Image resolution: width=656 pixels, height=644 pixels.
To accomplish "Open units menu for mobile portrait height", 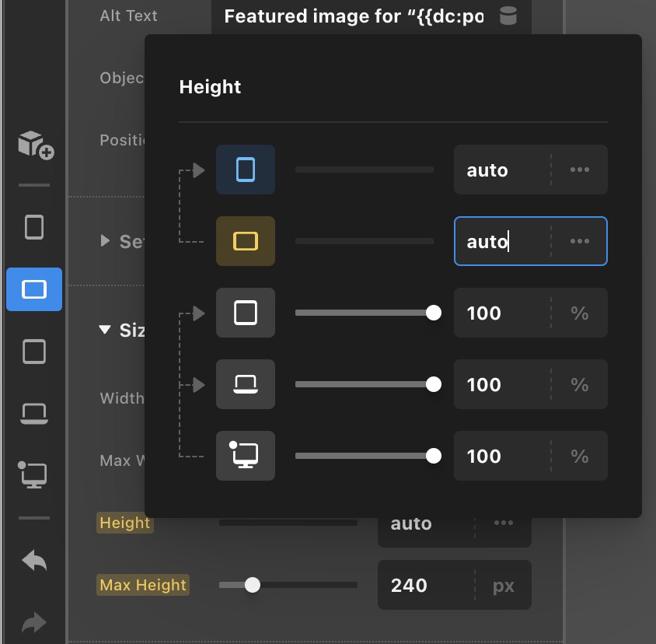I will click(x=579, y=170).
